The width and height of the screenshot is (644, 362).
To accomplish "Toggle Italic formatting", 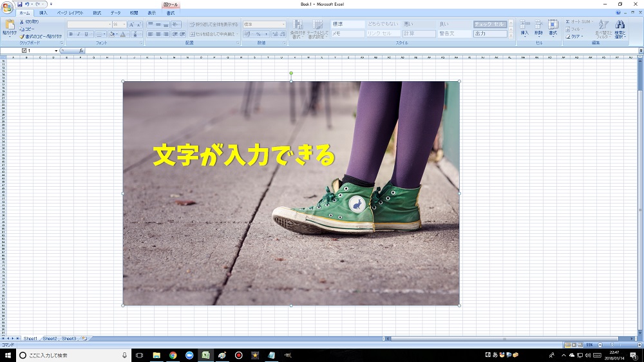I will (79, 34).
